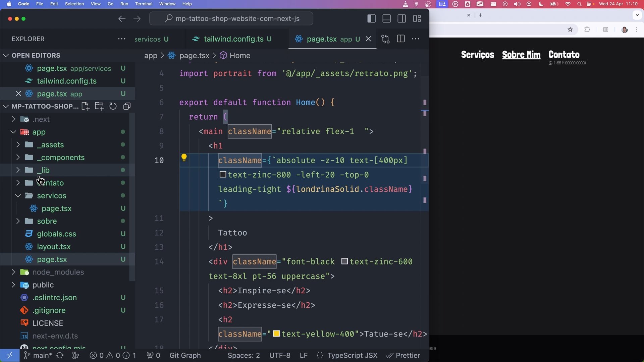Toggle the primary side bar

point(371,19)
